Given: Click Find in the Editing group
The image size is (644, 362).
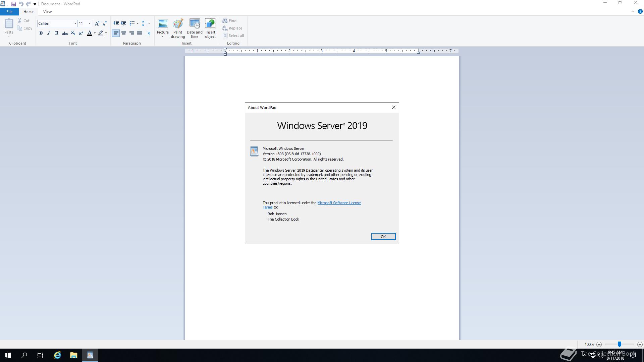Looking at the screenshot, I should (229, 21).
